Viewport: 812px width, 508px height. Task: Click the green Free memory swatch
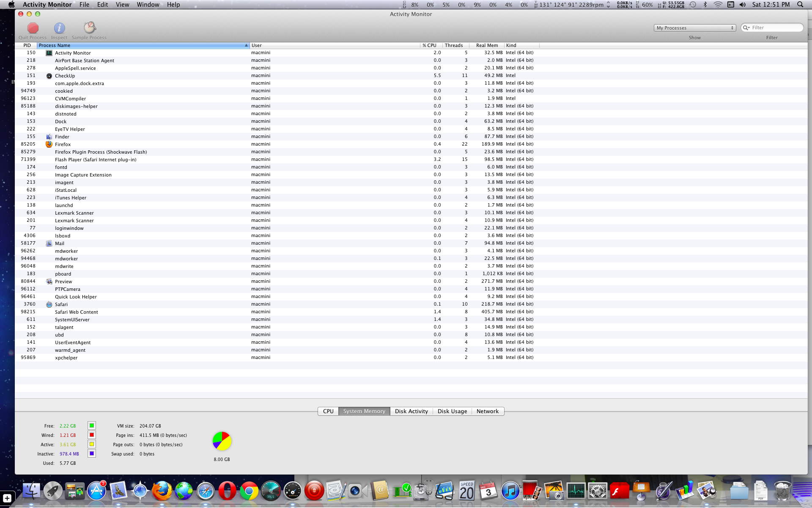point(92,425)
